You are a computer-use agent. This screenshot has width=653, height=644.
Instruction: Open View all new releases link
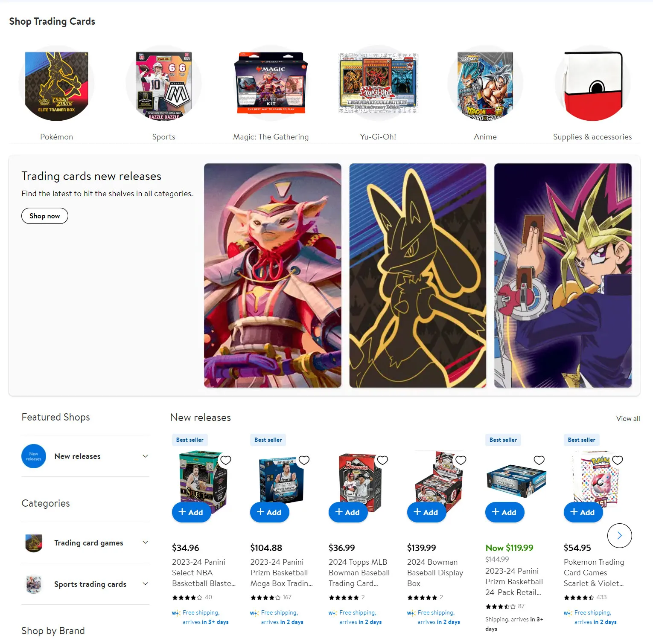pos(628,418)
